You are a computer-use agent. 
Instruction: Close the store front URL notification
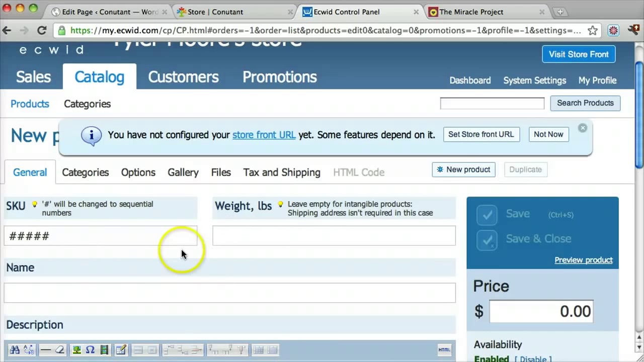click(x=583, y=128)
